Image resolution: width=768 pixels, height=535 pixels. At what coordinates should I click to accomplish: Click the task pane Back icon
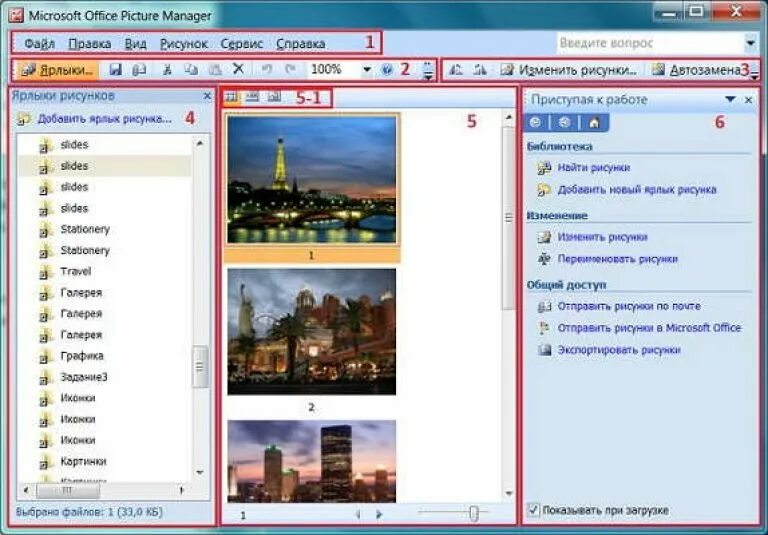(535, 122)
